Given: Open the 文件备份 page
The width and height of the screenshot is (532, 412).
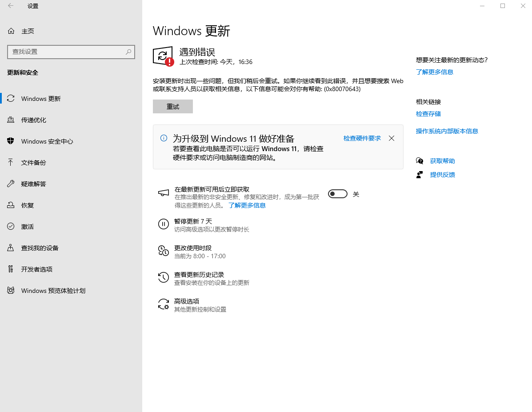Looking at the screenshot, I should click(71, 163).
